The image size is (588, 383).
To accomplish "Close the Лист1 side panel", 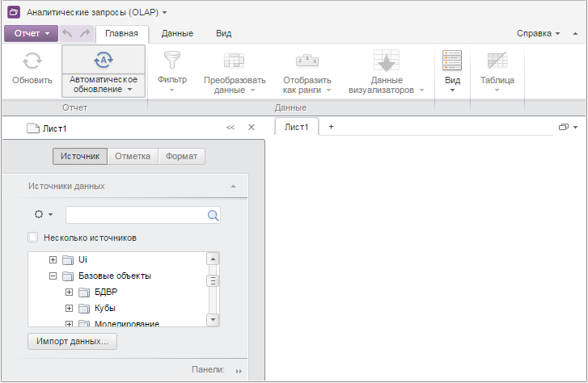I will tap(251, 128).
